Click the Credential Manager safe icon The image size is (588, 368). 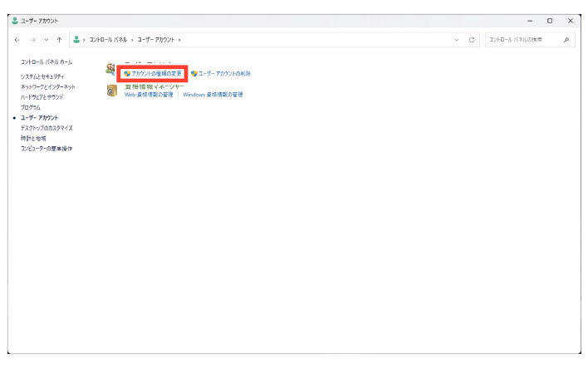[112, 91]
